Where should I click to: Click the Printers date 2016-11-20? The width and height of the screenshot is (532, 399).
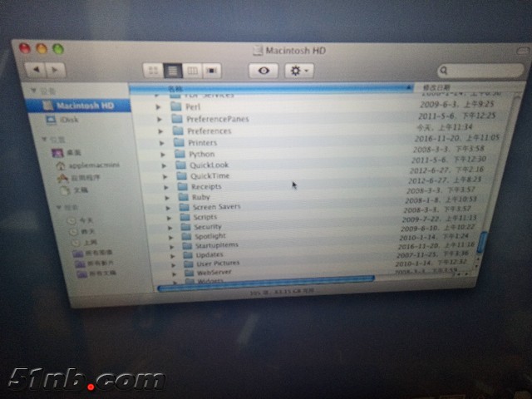[456, 138]
